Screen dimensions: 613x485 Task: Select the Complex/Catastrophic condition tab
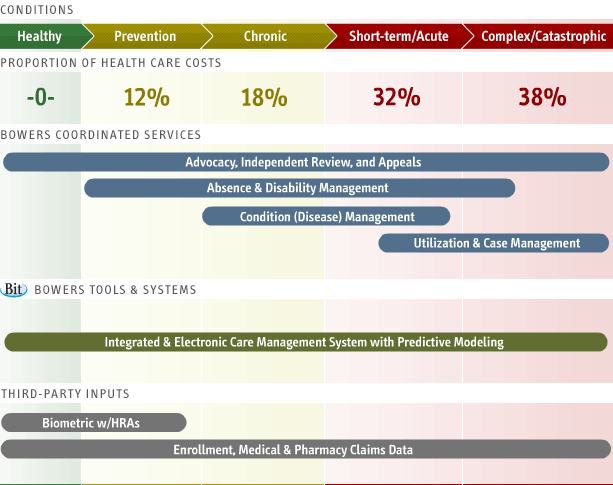coord(541,37)
